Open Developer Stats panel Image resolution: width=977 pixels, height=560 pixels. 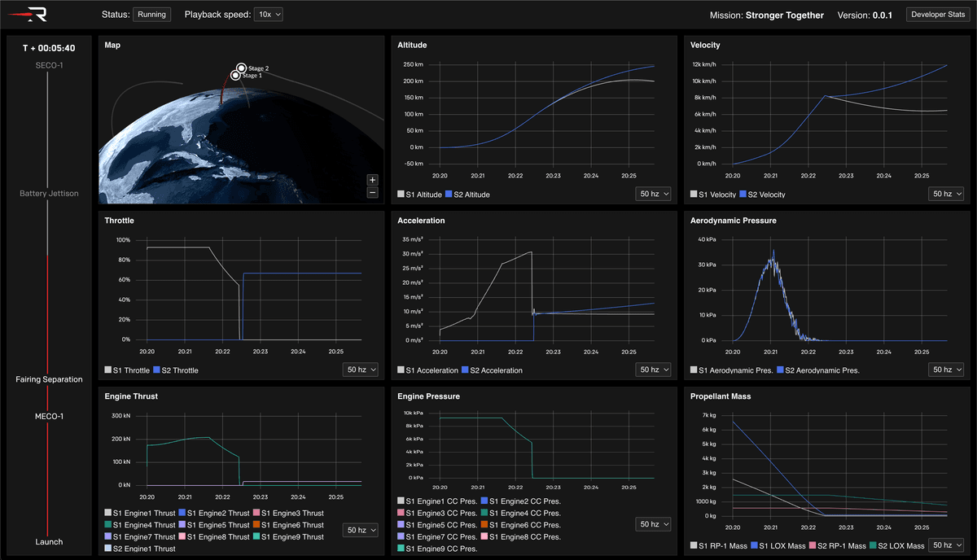[938, 15]
